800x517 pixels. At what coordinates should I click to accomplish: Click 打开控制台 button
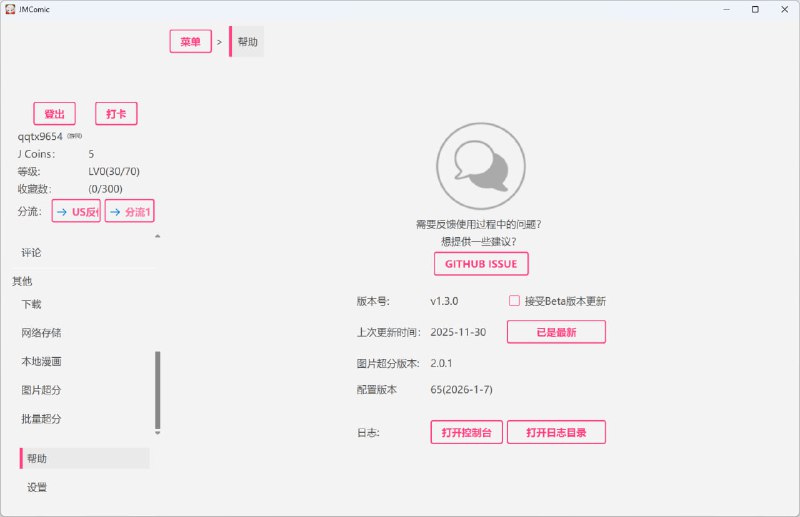coord(466,432)
